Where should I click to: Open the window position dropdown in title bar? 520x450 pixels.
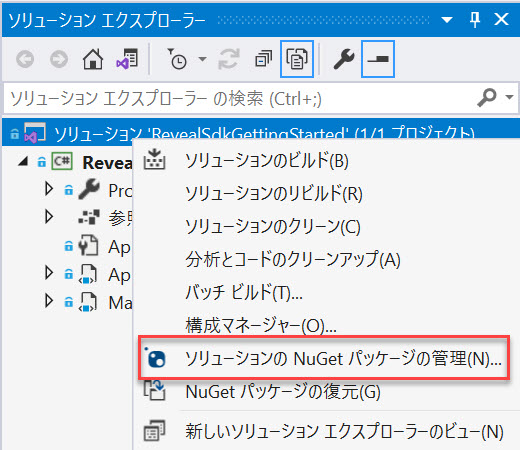[x=447, y=20]
